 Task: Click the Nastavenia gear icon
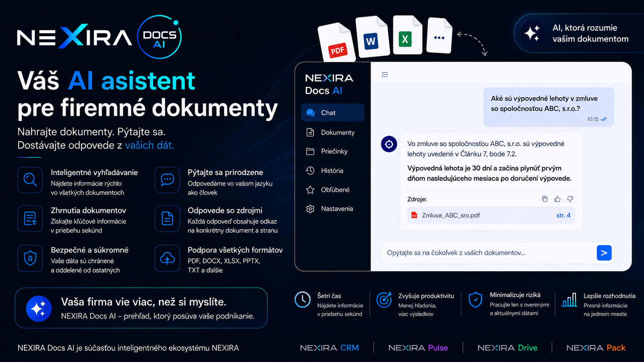pos(310,209)
